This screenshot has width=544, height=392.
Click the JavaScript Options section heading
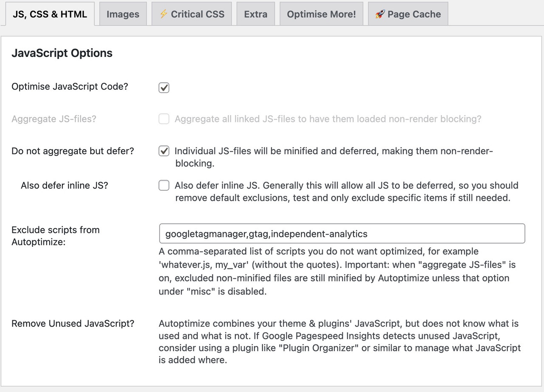62,53
